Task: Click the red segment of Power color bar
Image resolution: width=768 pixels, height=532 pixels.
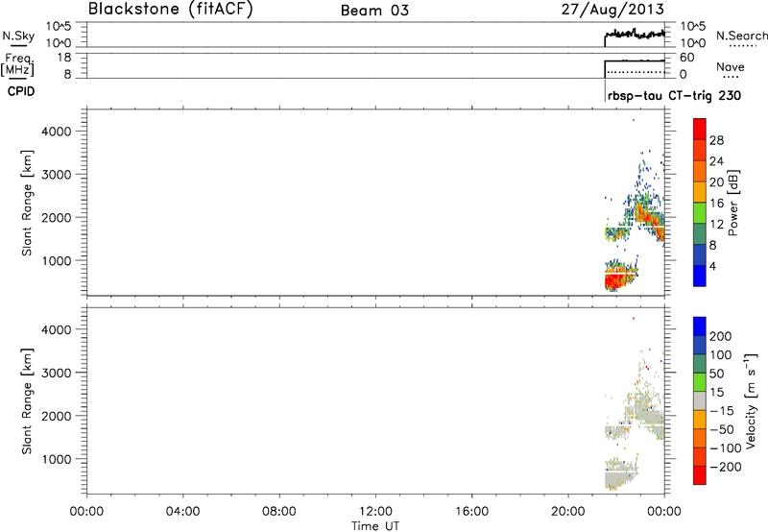Action: click(700, 129)
